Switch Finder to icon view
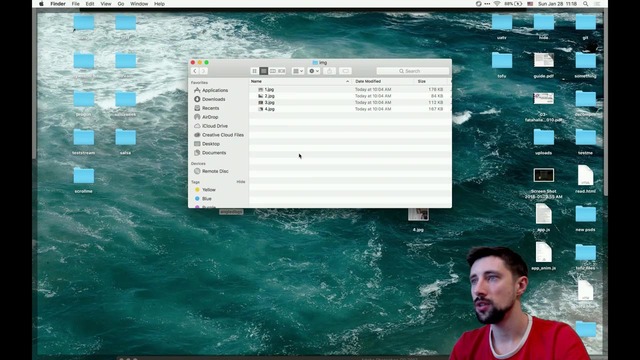 254,71
